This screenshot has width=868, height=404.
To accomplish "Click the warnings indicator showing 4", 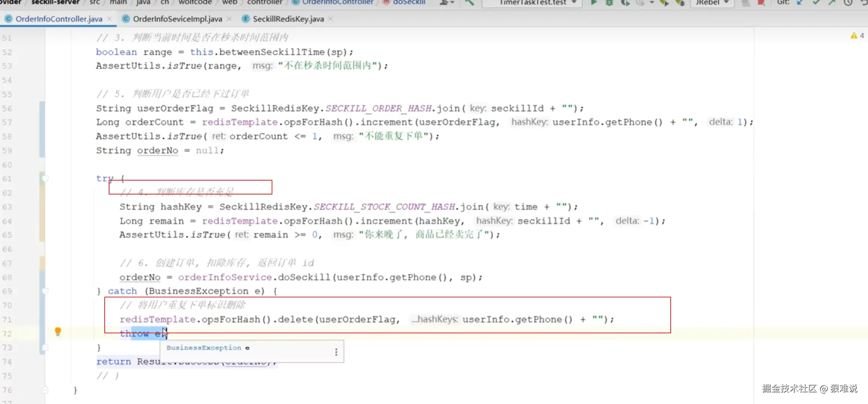I will (857, 36).
